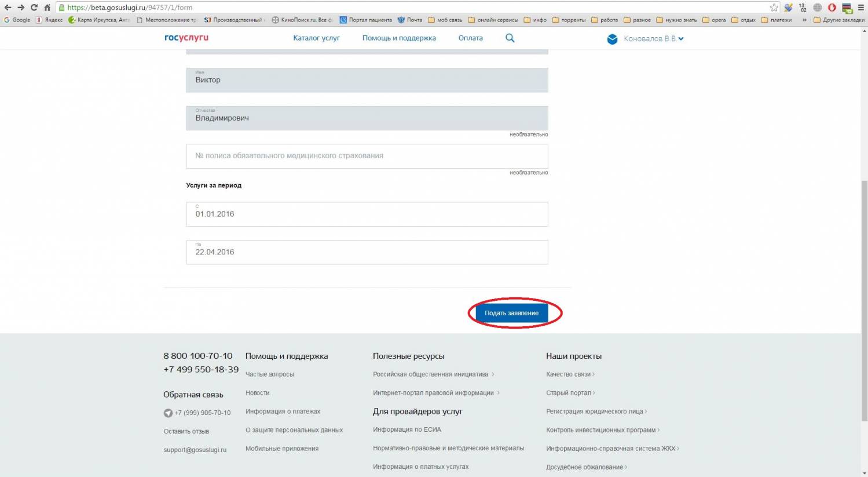Open the Портал пациента bookmark
The height and width of the screenshot is (477, 868).
point(365,20)
